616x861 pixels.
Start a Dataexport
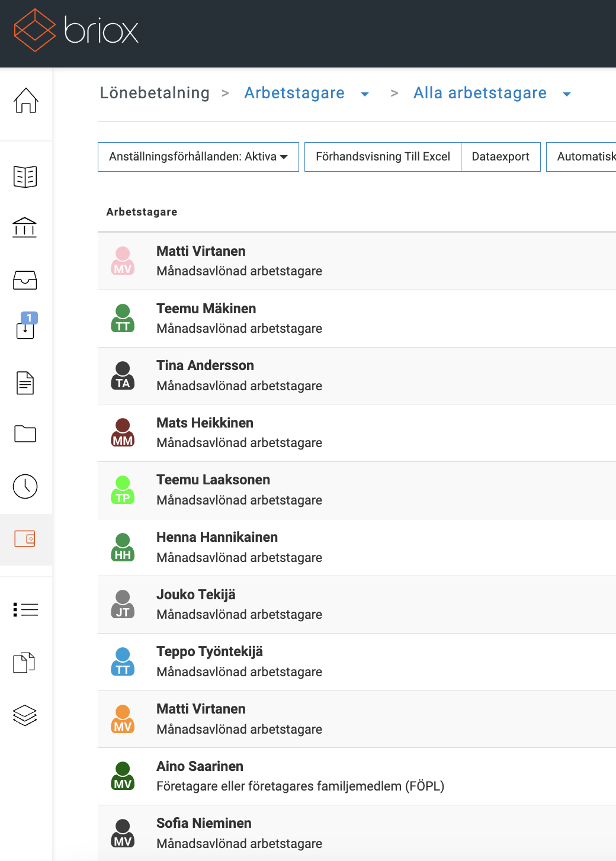[x=500, y=156]
